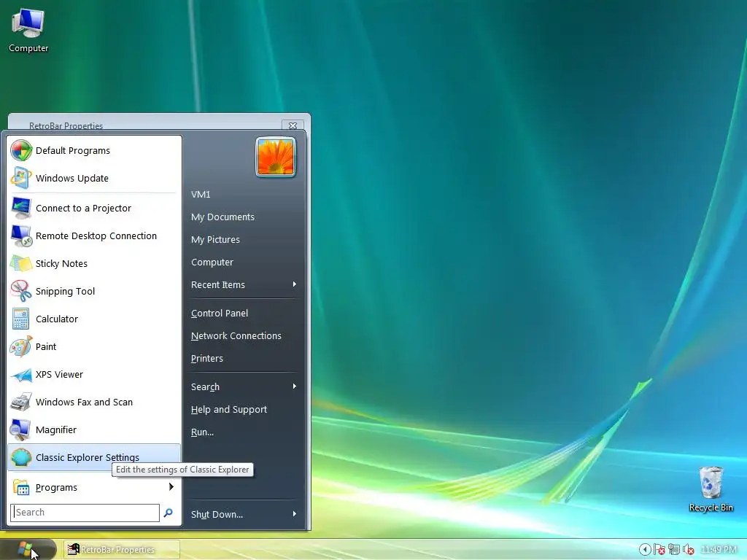Click Sticky Notes text label
Image resolution: width=747 pixels, height=560 pixels.
click(61, 263)
